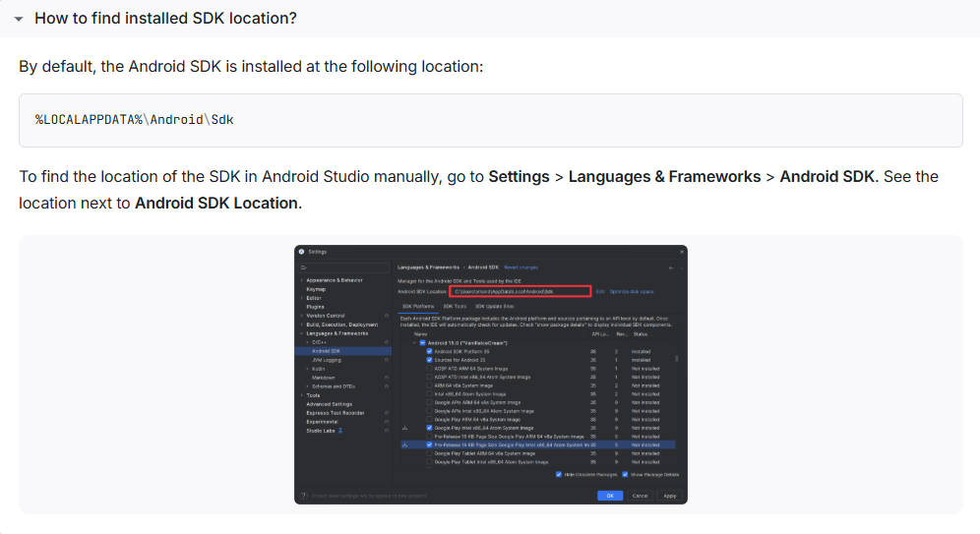Image resolution: width=980 pixels, height=534 pixels.
Task: Click the blue OK button
Action: tap(610, 496)
